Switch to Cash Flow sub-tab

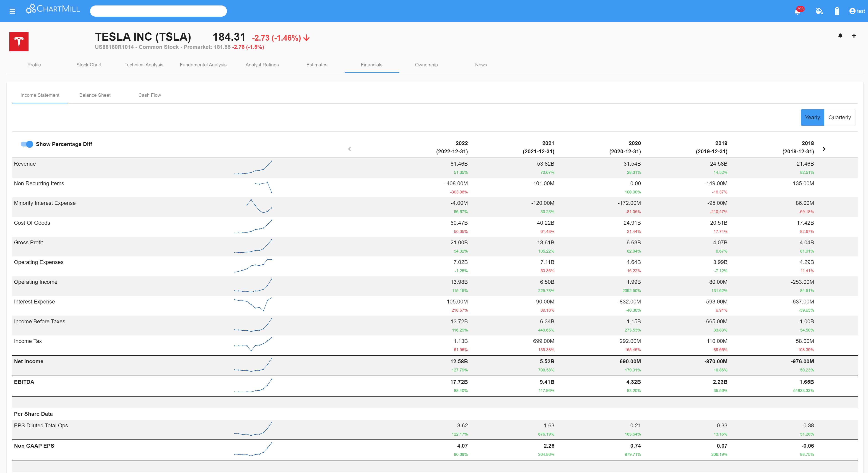click(150, 95)
